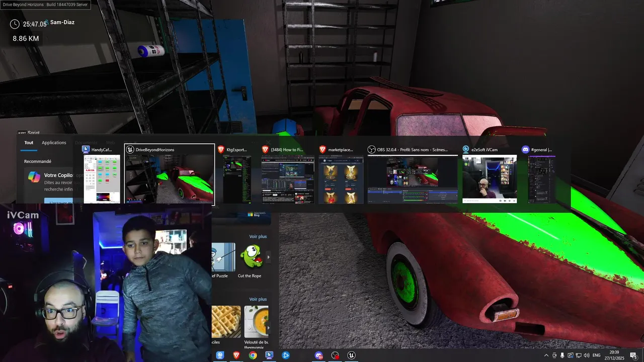Open the first blue app icon in taskbar
This screenshot has width=644, height=362.
coord(220,355)
